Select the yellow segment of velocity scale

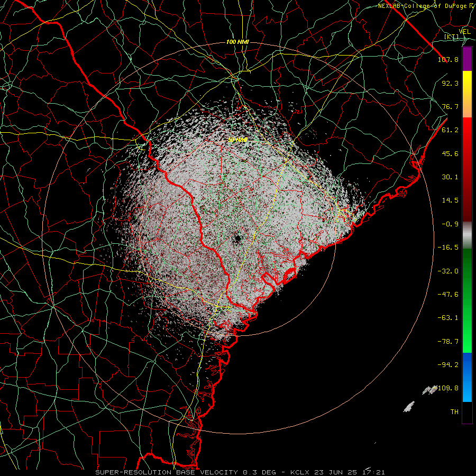(x=467, y=94)
